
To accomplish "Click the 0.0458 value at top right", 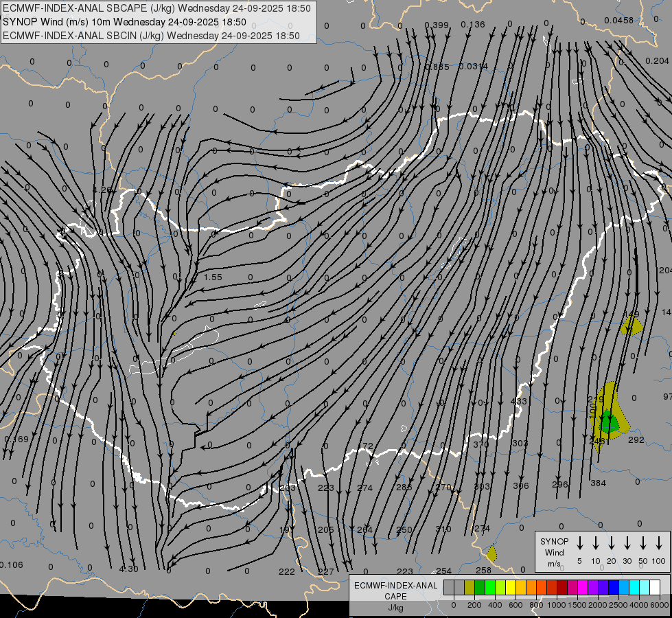I will point(618,21).
